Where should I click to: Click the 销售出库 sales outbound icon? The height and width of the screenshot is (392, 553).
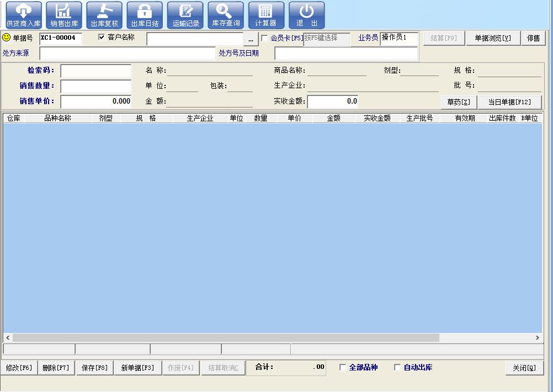point(64,15)
